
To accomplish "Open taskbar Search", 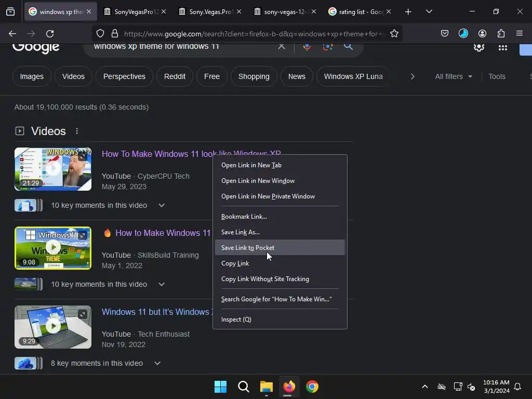I will tap(243, 387).
